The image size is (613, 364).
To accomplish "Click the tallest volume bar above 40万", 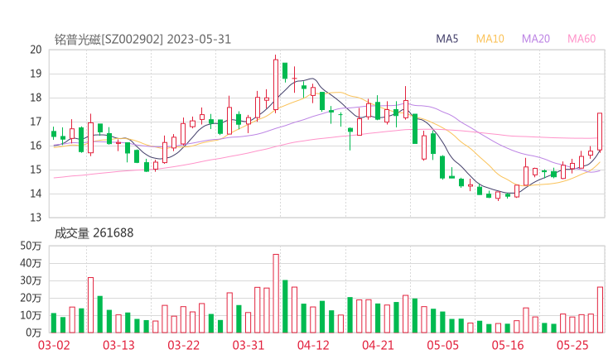I will click(276, 294).
